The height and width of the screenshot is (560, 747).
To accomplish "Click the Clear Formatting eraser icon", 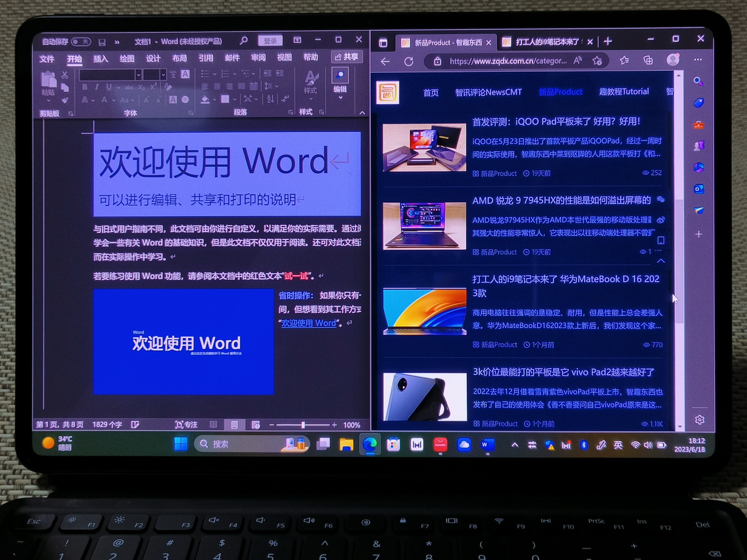I will coord(168,87).
